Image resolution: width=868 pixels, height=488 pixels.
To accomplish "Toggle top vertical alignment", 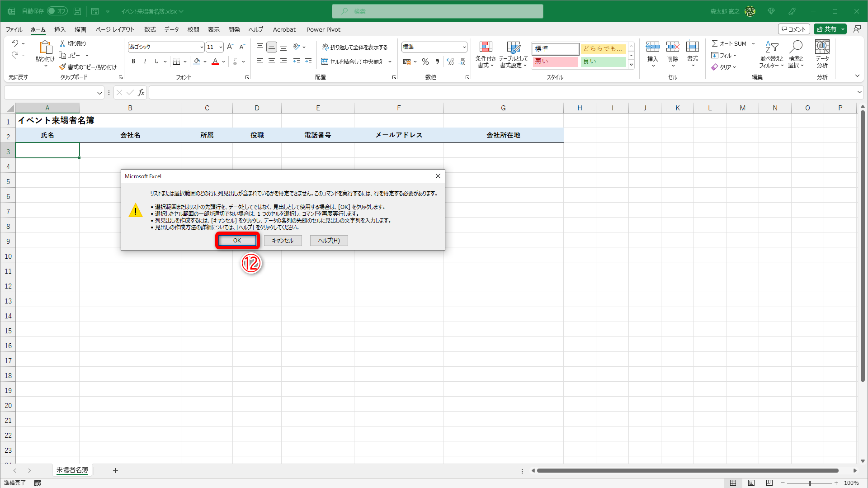I will [260, 47].
